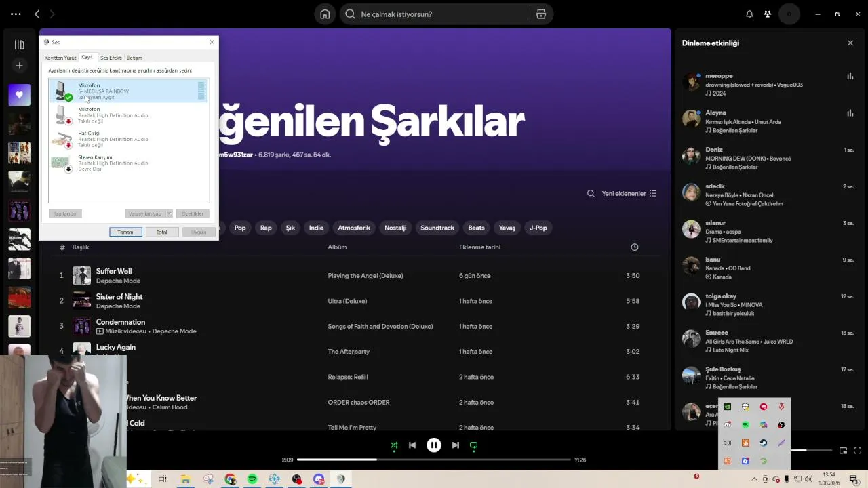Open the İletişim tab
Image resolution: width=868 pixels, height=488 pixels.
[x=134, y=58]
